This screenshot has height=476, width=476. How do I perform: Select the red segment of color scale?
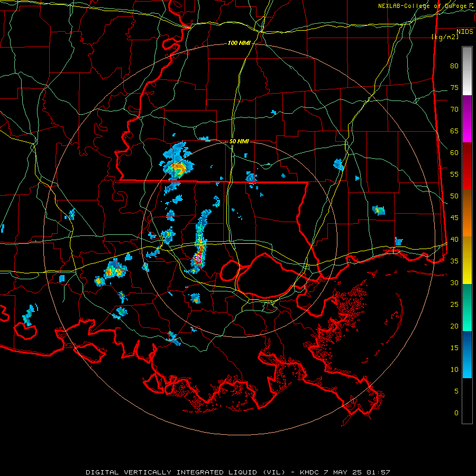pos(467,166)
